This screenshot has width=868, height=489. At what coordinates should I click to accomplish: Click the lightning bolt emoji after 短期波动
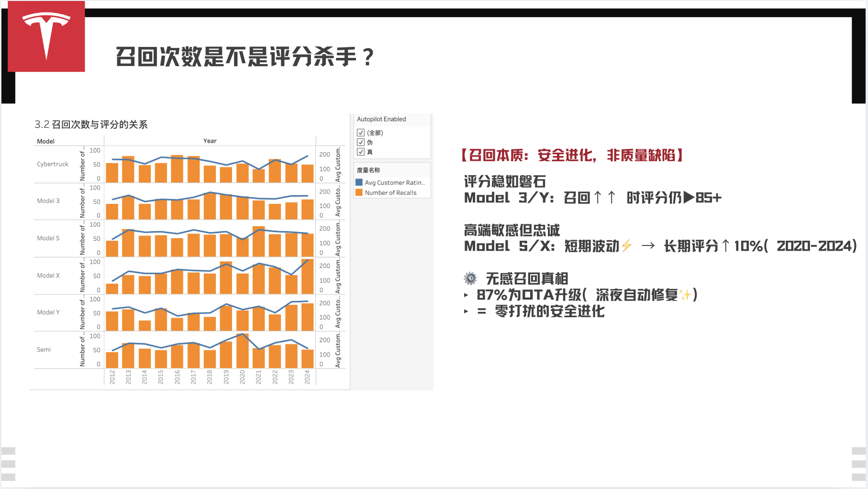(626, 246)
